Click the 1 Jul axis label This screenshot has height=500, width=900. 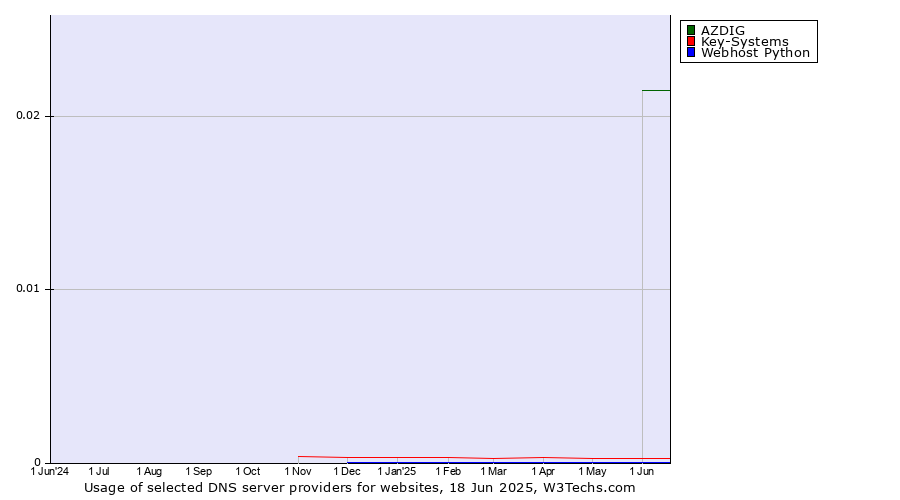99,471
